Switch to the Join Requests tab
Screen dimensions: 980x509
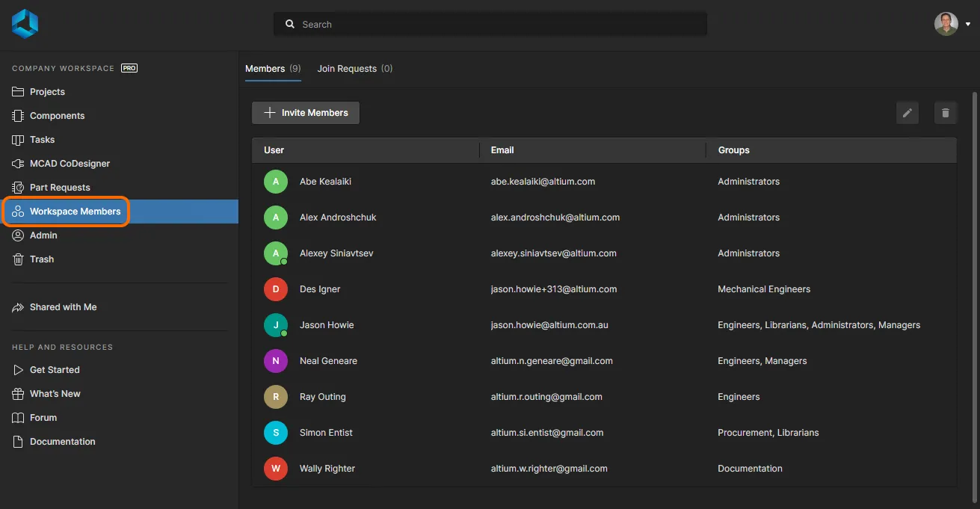click(355, 69)
